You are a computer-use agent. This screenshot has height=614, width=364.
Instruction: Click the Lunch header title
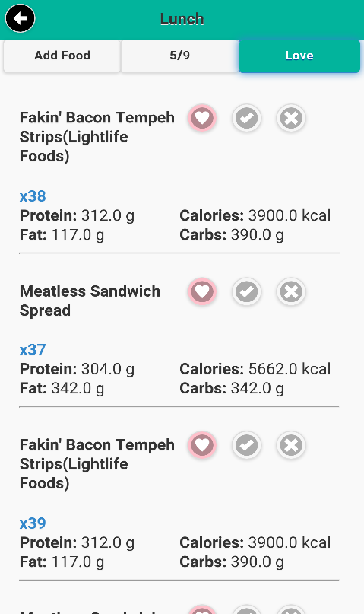click(182, 19)
